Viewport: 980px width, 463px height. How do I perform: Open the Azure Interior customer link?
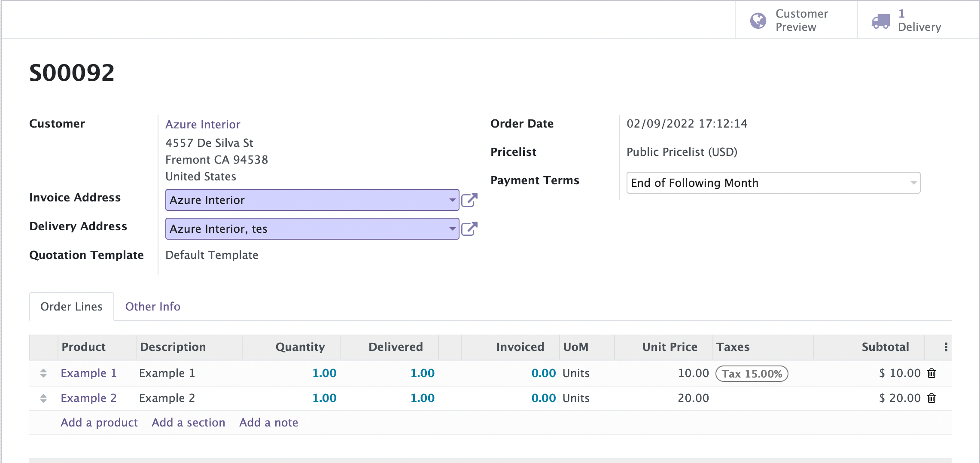203,125
